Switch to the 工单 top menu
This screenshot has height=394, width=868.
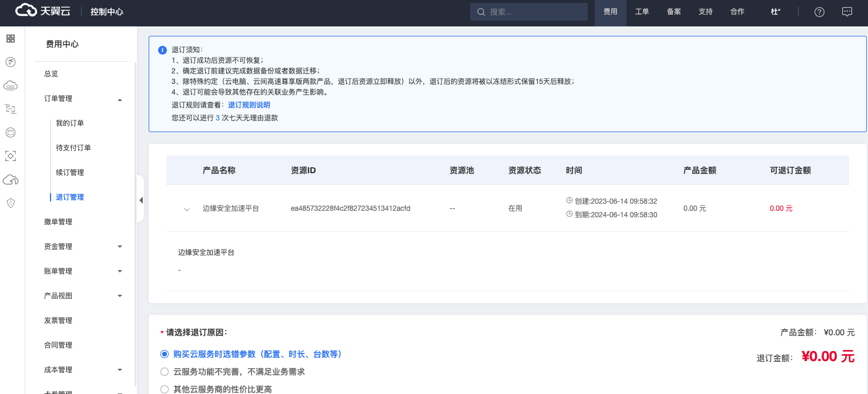pos(642,12)
